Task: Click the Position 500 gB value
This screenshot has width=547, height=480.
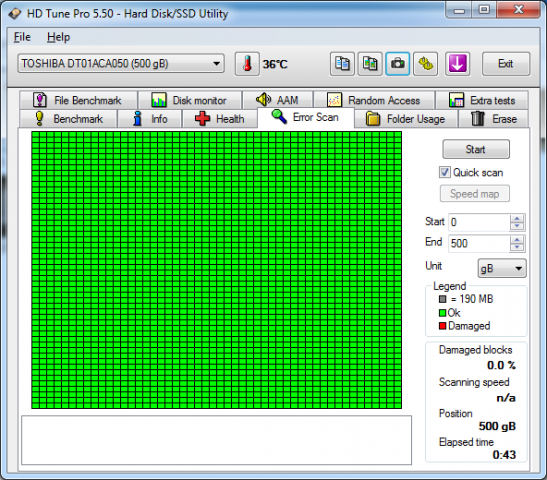Action: pyautogui.click(x=497, y=426)
